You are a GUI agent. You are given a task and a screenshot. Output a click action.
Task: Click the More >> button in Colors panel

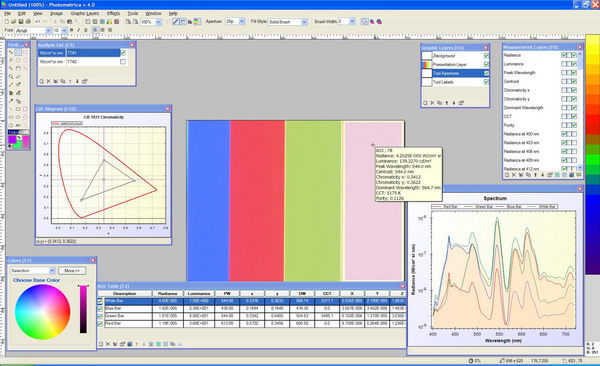72,271
